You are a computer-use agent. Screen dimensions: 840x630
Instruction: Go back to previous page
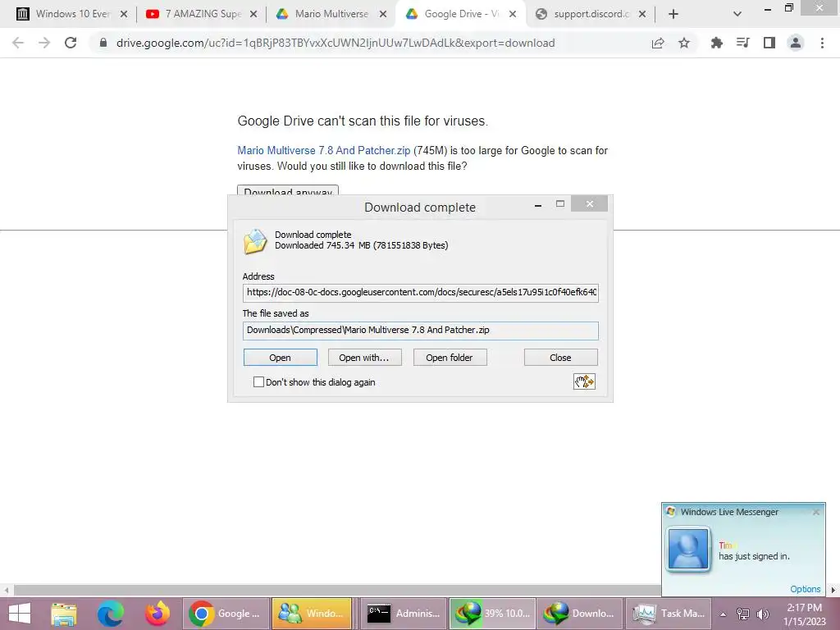coord(18,43)
